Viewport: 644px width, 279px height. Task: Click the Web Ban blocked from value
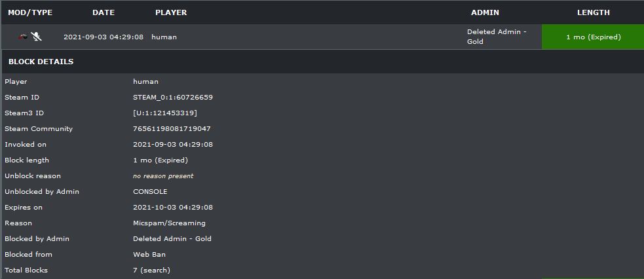click(x=149, y=254)
